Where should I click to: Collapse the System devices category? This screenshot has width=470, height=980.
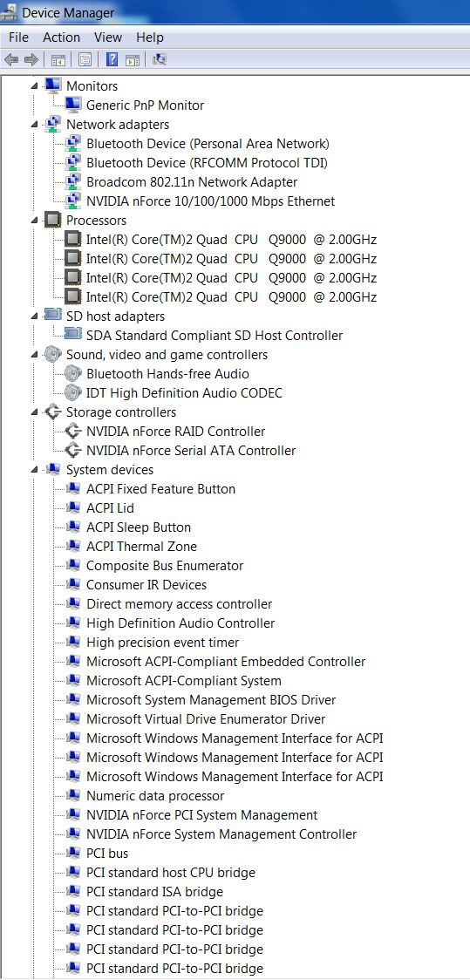[35, 469]
